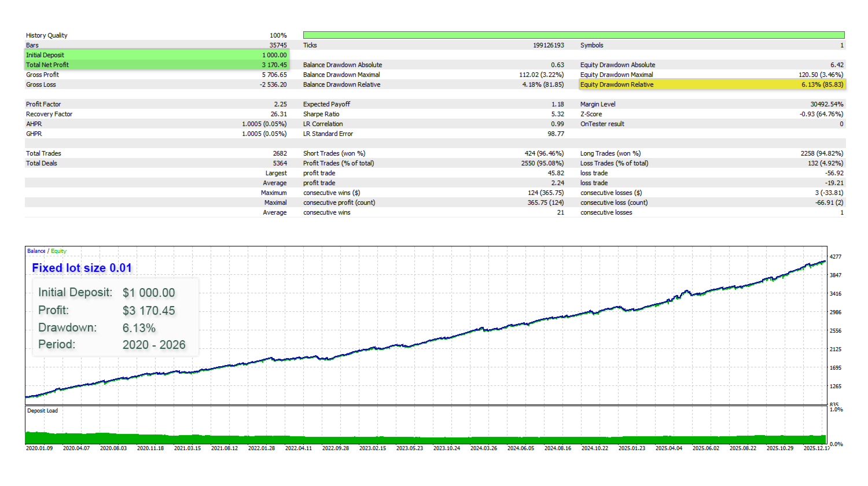Select the GHPR row label
Viewport: 868px width, 486px height.
pos(34,134)
